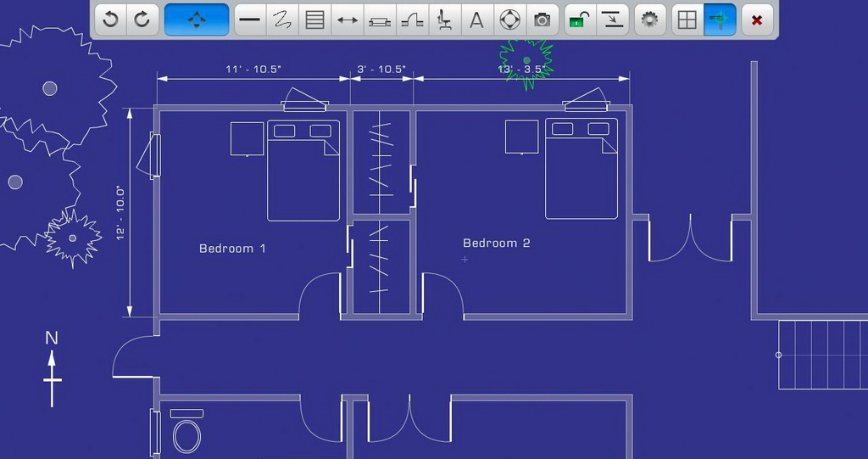Select the bed in Bedroom 1
This screenshot has width=868, height=459.
point(303,171)
